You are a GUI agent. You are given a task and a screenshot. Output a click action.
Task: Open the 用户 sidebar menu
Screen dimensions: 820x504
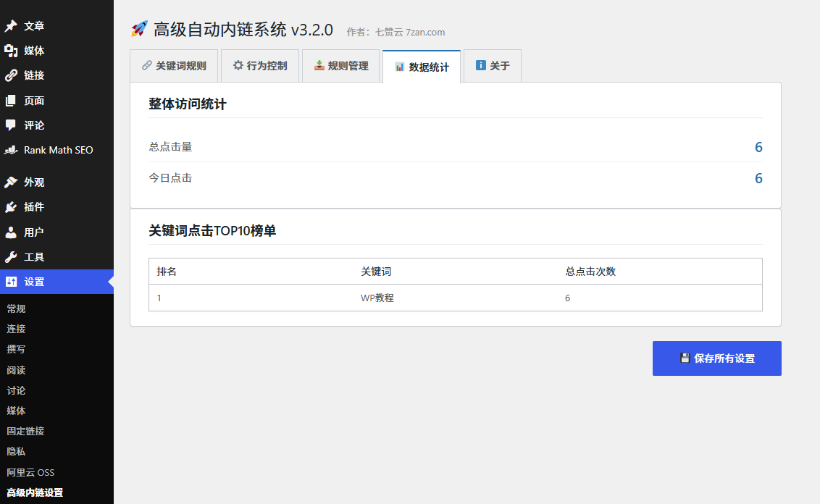tap(57, 232)
